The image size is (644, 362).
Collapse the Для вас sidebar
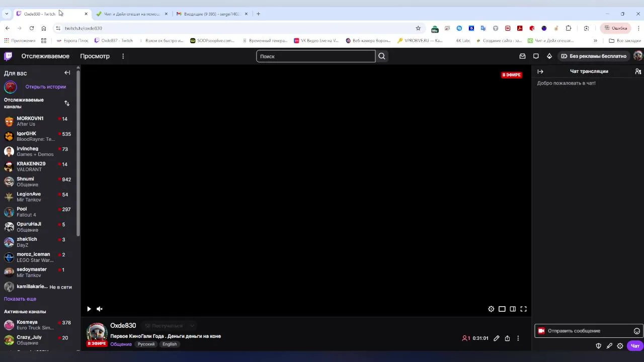(x=67, y=73)
